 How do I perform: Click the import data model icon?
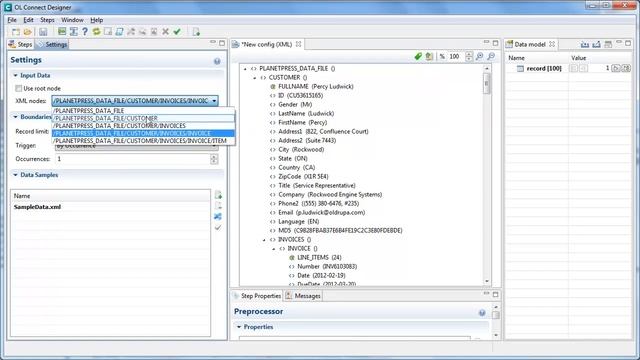tap(584, 44)
